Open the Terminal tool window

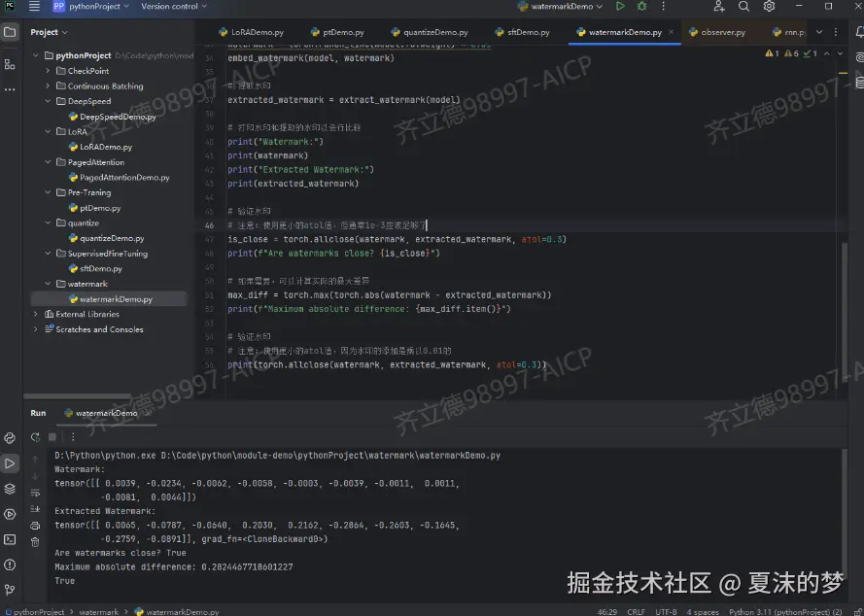pos(10,539)
